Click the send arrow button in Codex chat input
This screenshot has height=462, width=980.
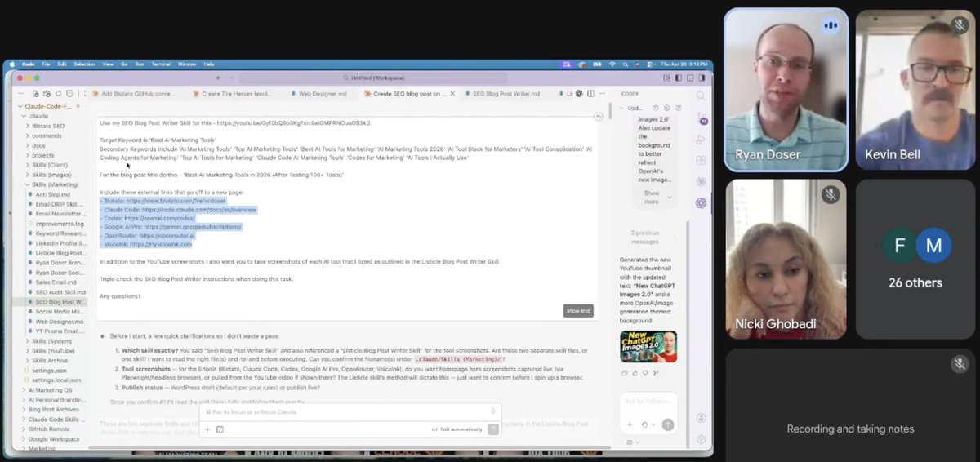pos(668,424)
